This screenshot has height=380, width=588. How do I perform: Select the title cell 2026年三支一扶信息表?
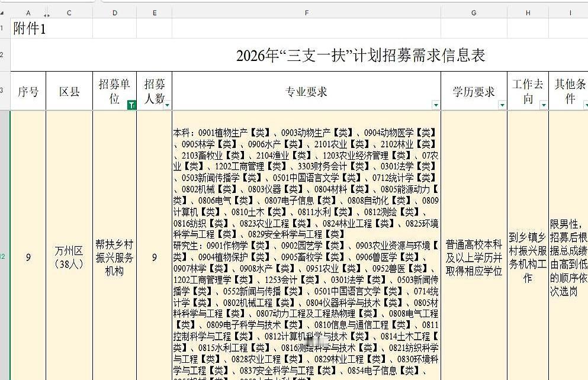pyautogui.click(x=306, y=54)
